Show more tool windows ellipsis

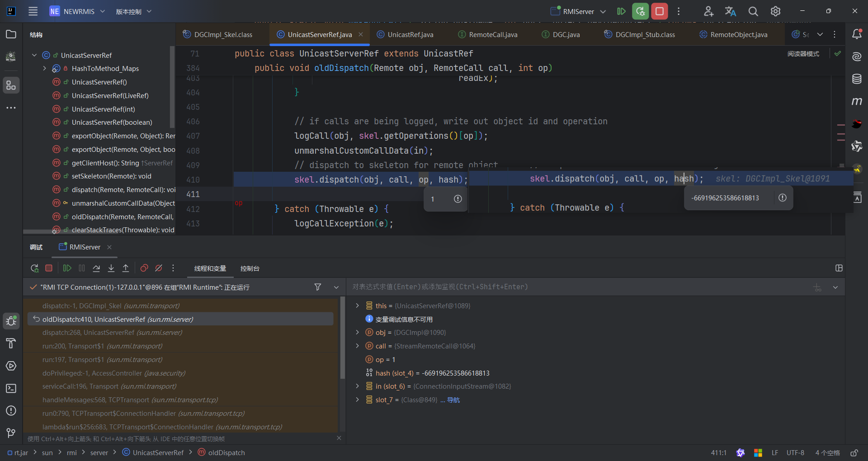coord(11,108)
